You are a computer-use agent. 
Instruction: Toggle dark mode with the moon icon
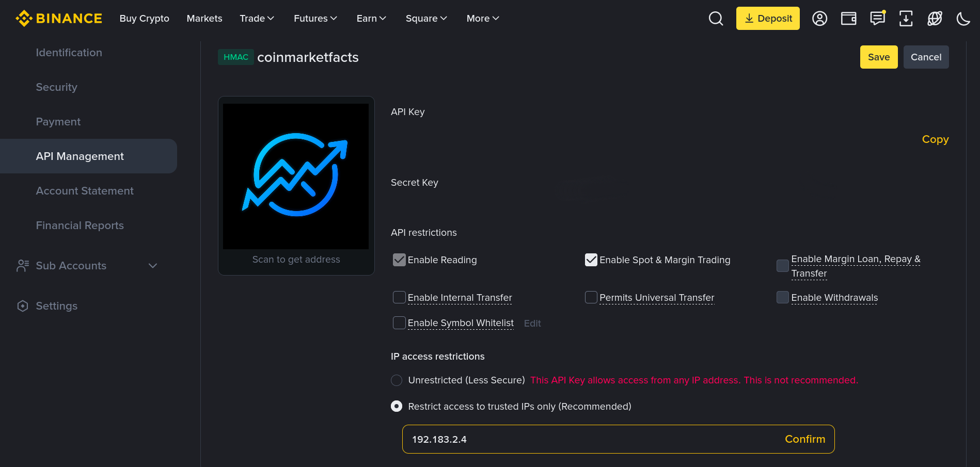tap(963, 18)
